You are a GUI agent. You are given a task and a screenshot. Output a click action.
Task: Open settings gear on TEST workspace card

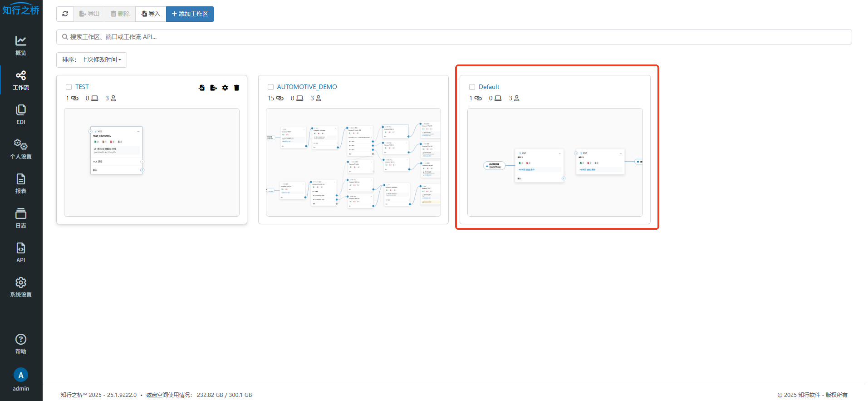coord(225,88)
